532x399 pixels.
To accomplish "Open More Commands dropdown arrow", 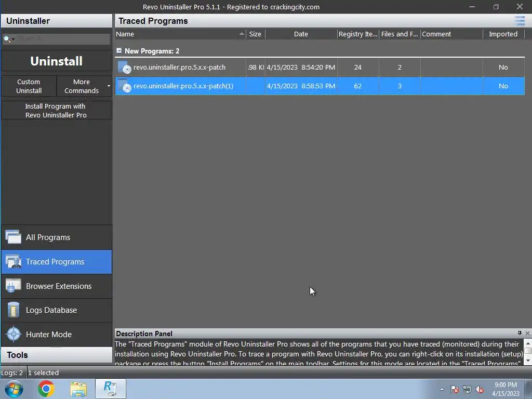I will click(109, 86).
